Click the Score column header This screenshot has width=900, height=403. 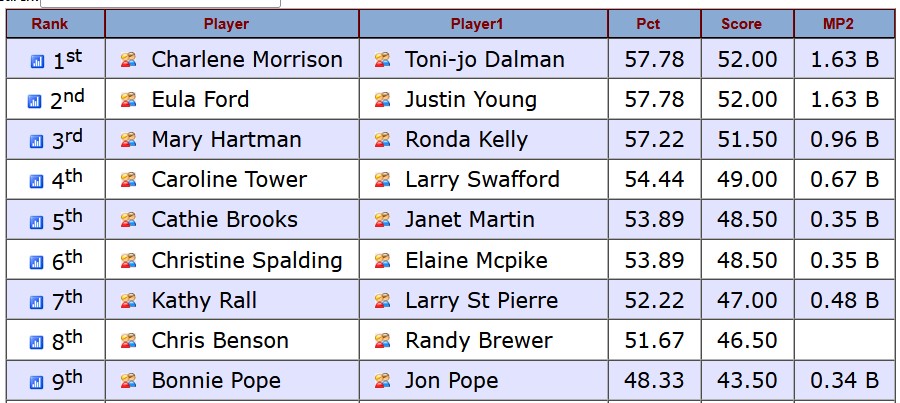click(741, 24)
